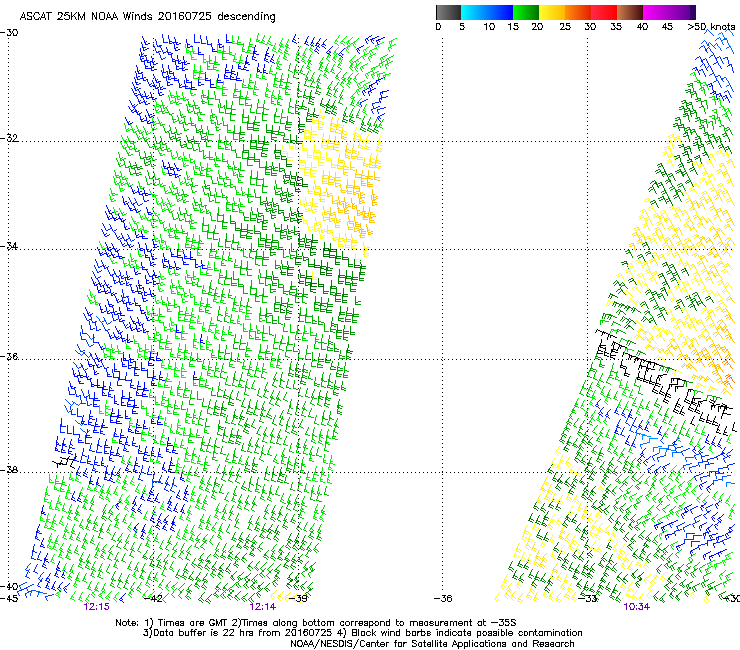740x650 pixels.
Task: Click the '25' legend scale label
Action: (x=565, y=27)
